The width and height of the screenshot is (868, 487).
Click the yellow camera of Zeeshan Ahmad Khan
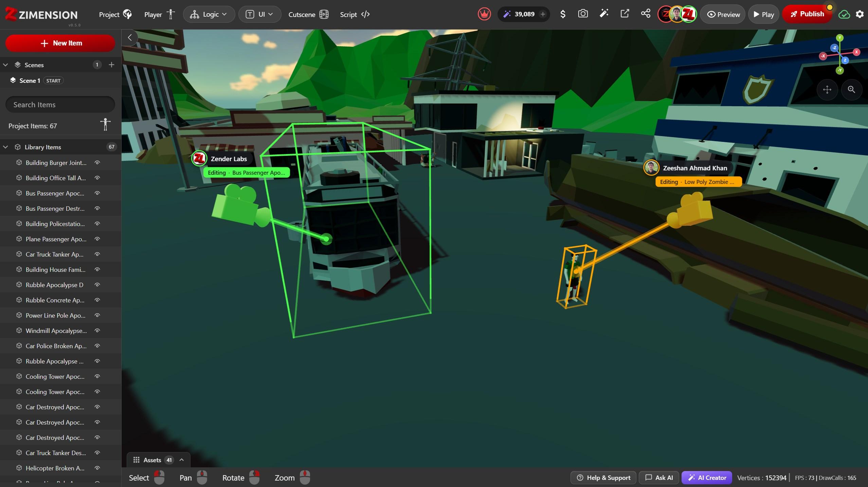[690, 210]
